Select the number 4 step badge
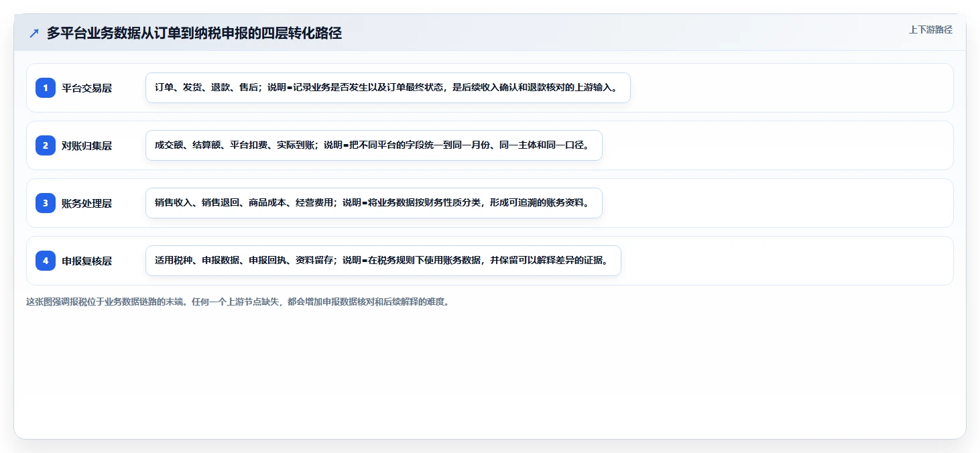Image resolution: width=980 pixels, height=453 pixels. [x=46, y=261]
